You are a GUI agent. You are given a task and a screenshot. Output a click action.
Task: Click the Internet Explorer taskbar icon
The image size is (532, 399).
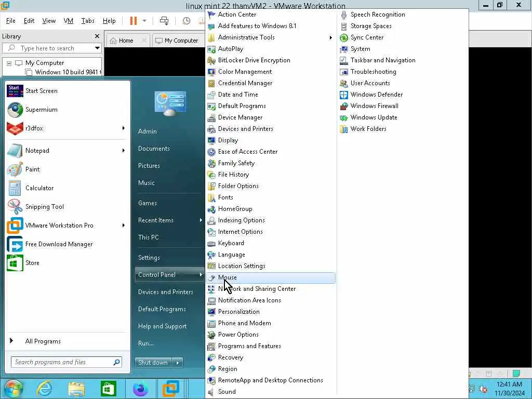click(45, 389)
